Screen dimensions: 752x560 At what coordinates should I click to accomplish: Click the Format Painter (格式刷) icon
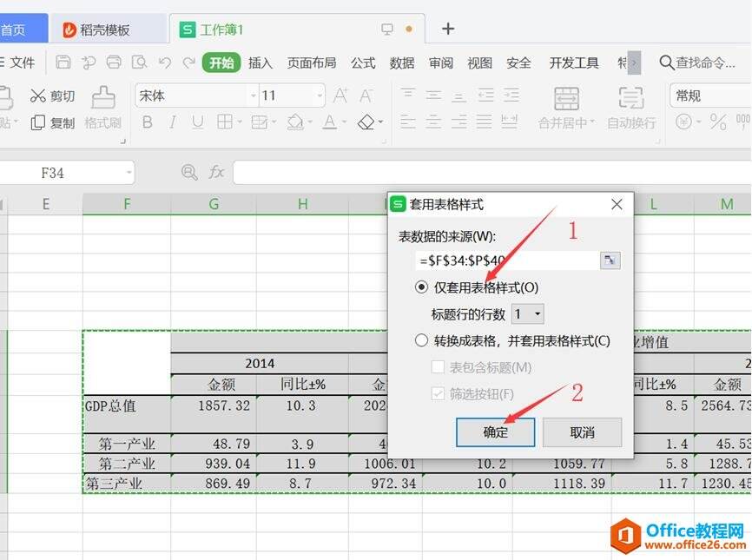pyautogui.click(x=103, y=97)
